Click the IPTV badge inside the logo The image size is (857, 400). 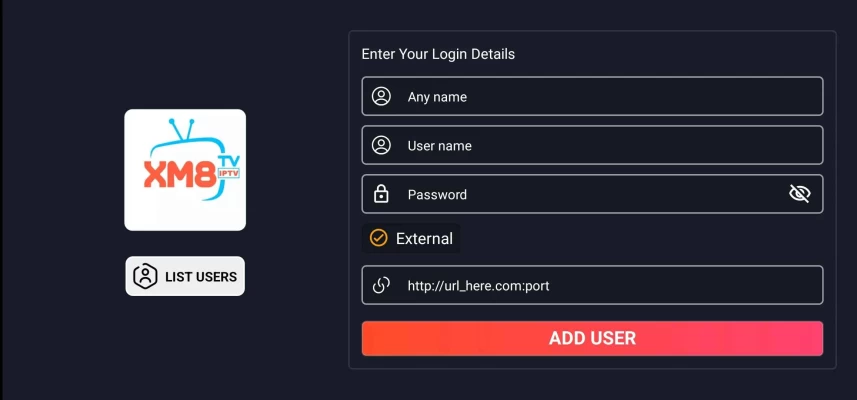click(229, 173)
